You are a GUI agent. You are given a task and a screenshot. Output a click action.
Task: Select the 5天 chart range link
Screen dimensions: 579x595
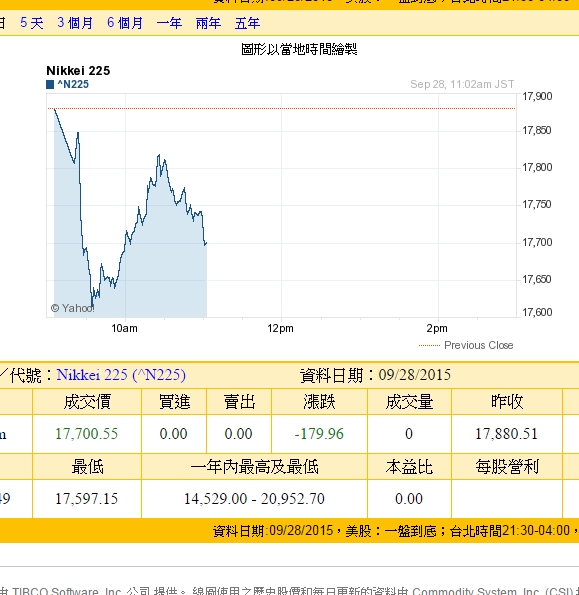31,23
